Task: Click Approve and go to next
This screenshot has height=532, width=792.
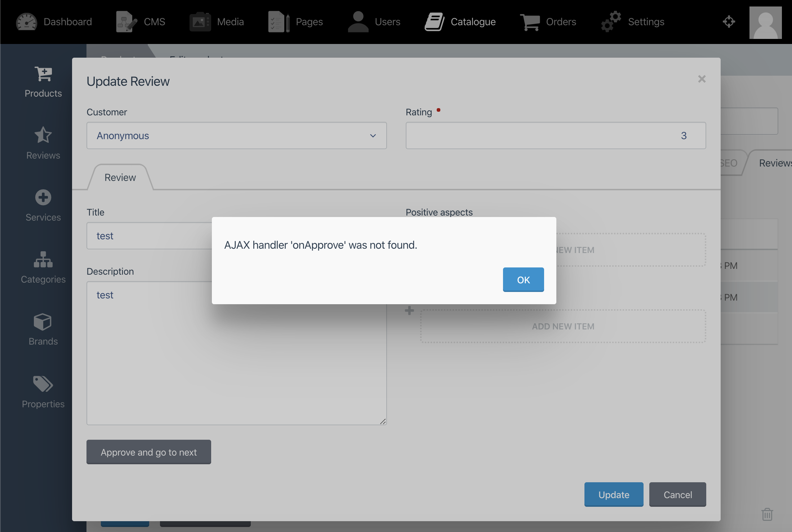Action: (x=149, y=452)
